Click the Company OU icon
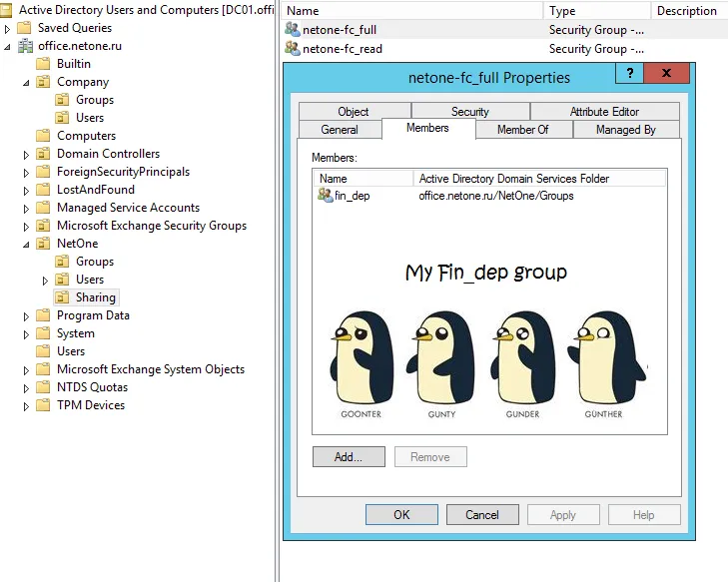 [43, 82]
